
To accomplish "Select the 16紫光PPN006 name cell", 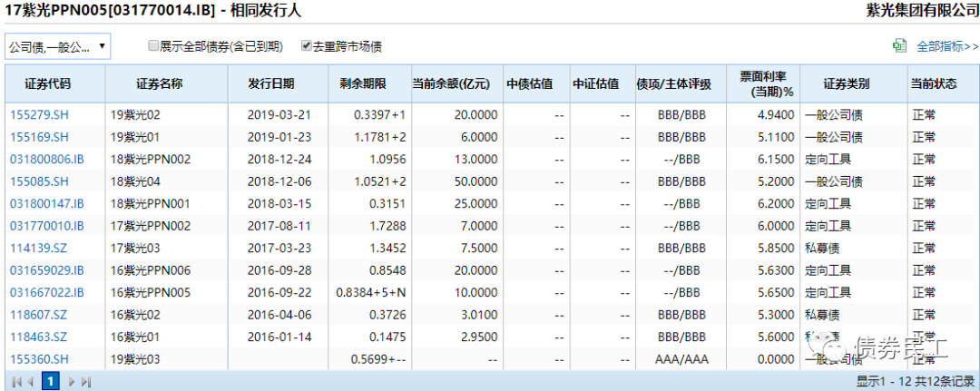I will pos(167,269).
